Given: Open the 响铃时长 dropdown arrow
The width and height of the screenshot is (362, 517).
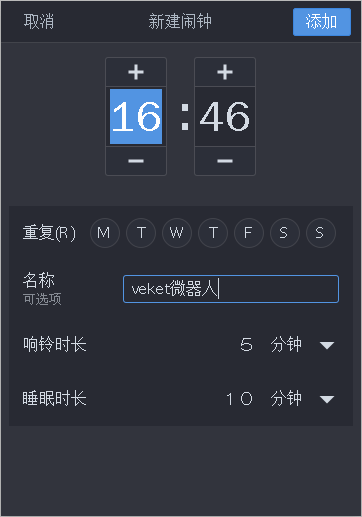Looking at the screenshot, I should click(327, 345).
